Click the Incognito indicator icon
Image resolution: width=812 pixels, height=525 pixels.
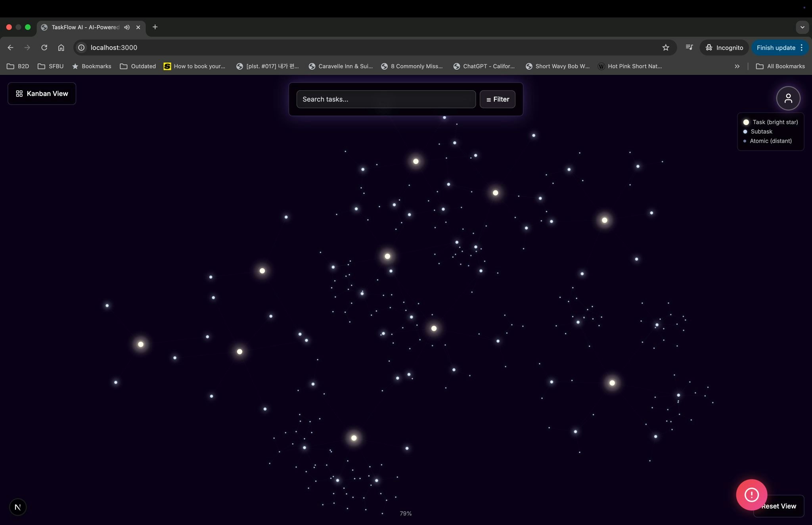(709, 48)
